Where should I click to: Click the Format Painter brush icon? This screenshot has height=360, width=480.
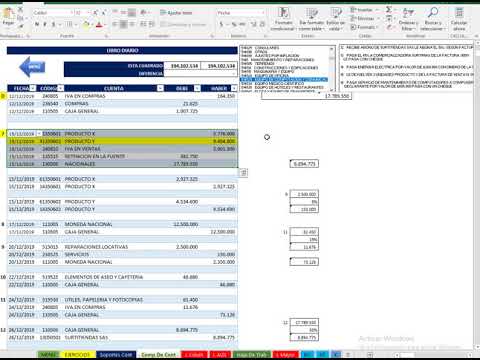(21, 26)
